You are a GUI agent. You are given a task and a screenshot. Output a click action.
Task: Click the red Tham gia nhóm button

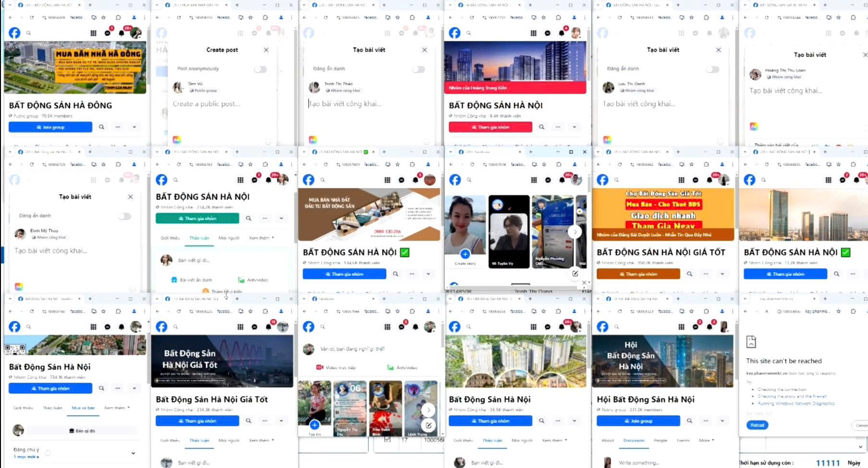tap(490, 127)
